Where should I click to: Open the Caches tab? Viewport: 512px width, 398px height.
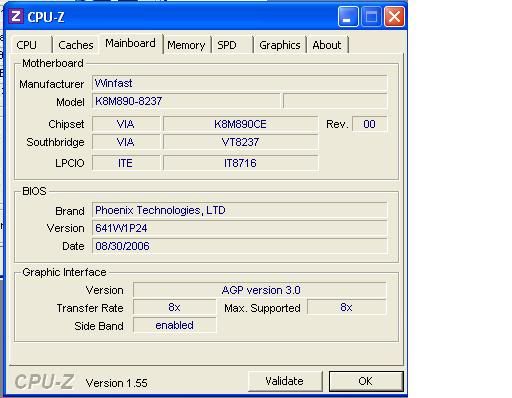[x=76, y=45]
